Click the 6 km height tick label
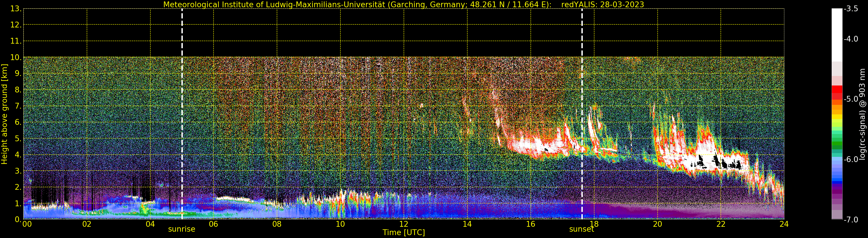 click(18, 122)
